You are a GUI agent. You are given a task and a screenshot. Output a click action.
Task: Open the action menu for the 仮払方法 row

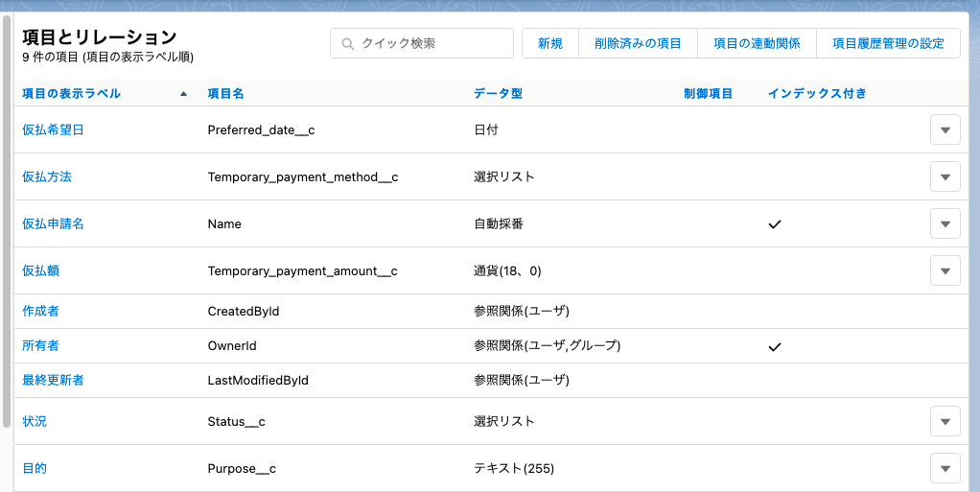(945, 176)
